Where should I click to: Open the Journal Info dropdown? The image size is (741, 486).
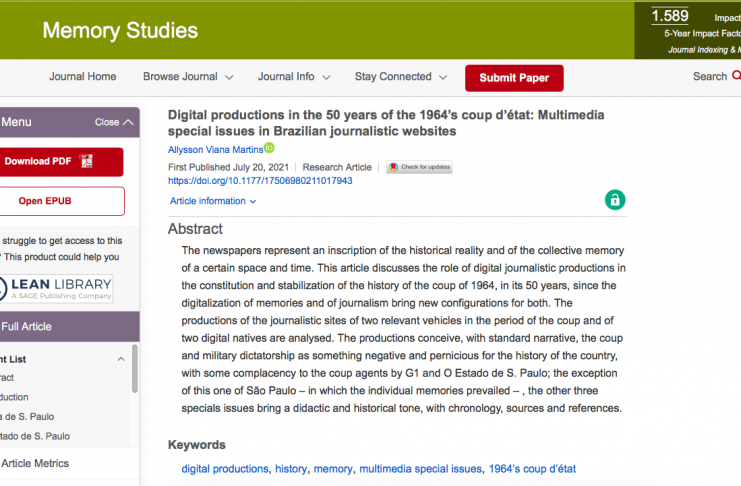tap(293, 77)
